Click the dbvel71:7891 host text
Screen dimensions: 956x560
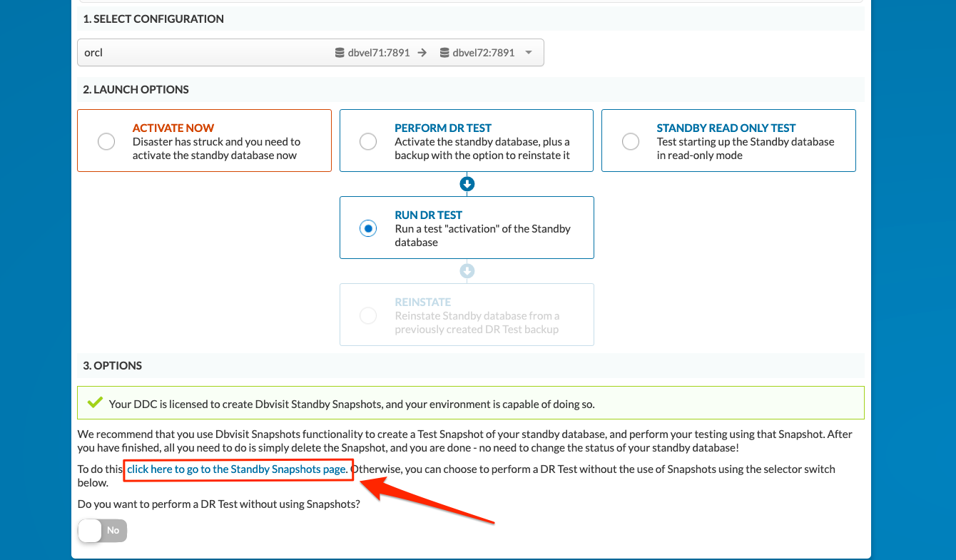click(x=379, y=53)
